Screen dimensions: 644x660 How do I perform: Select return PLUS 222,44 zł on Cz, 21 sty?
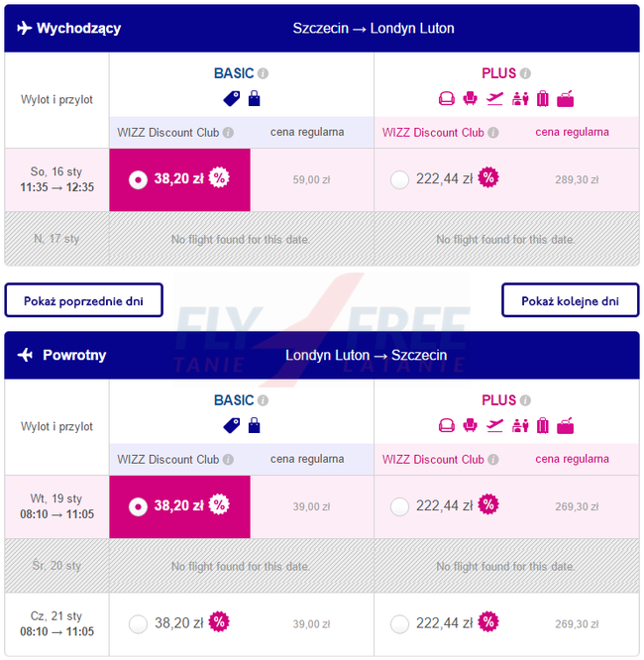coord(400,623)
